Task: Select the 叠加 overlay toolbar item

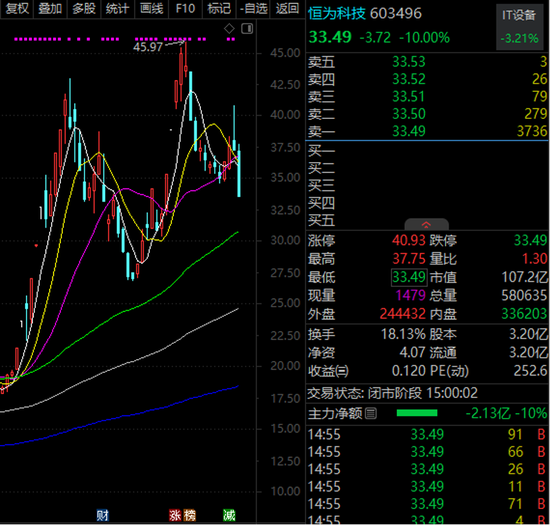Action: pos(50,8)
